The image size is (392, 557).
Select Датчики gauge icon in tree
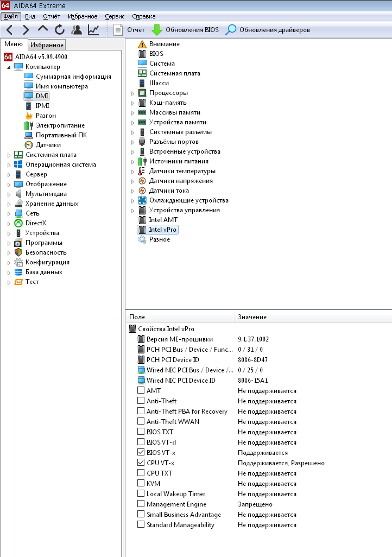(x=43, y=145)
